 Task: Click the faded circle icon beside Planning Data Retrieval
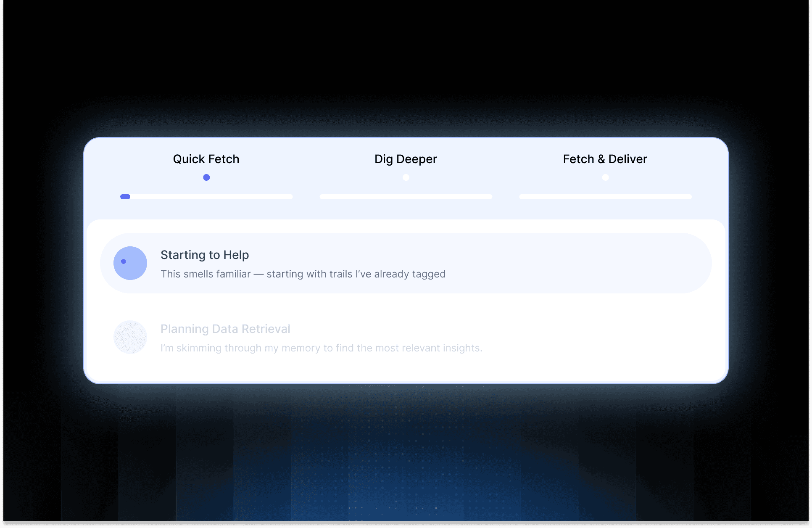pos(130,337)
